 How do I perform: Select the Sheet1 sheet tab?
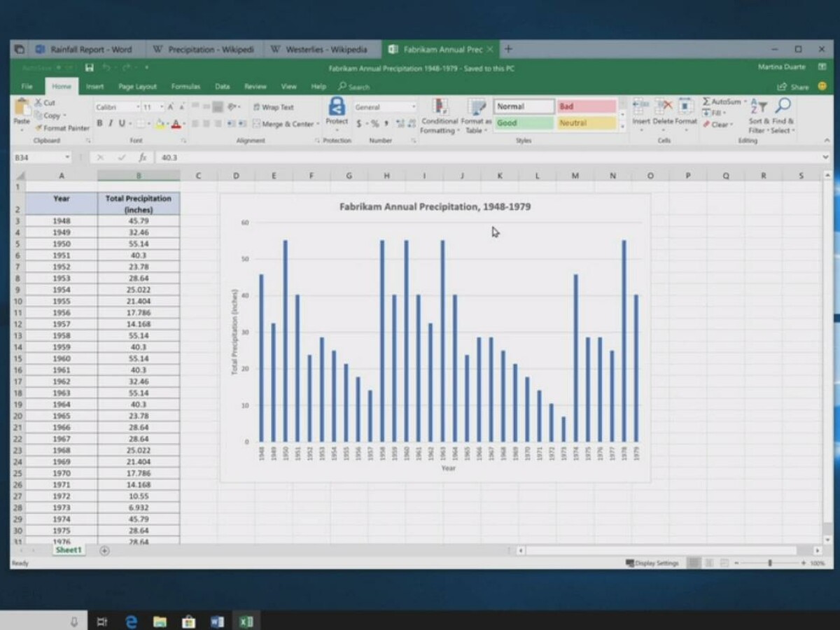(x=69, y=550)
